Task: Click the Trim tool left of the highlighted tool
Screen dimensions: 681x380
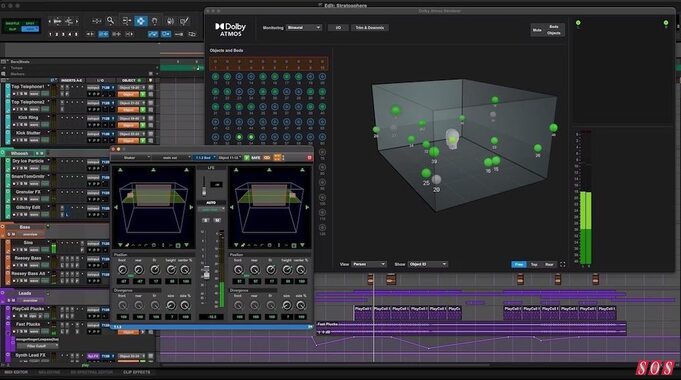Action: tap(126, 21)
